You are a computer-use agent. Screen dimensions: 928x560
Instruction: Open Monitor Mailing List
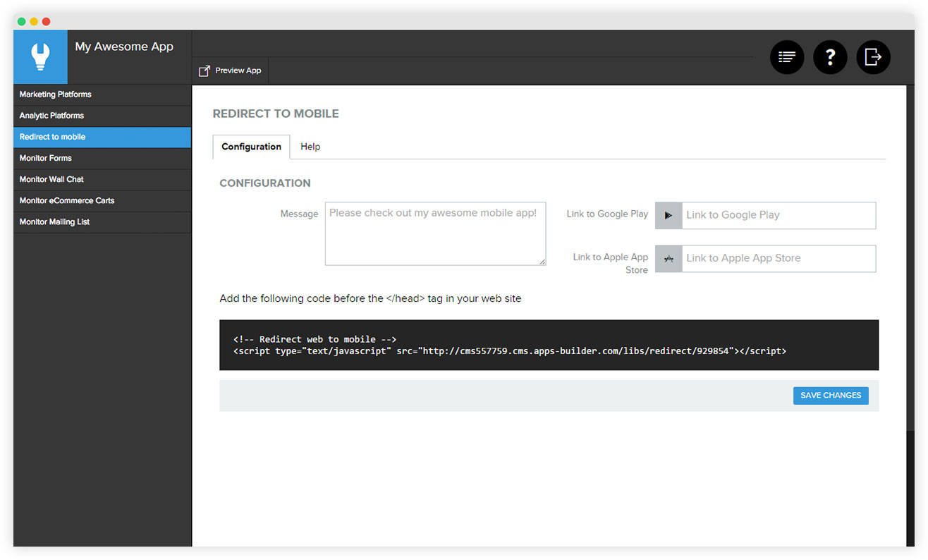(x=55, y=221)
